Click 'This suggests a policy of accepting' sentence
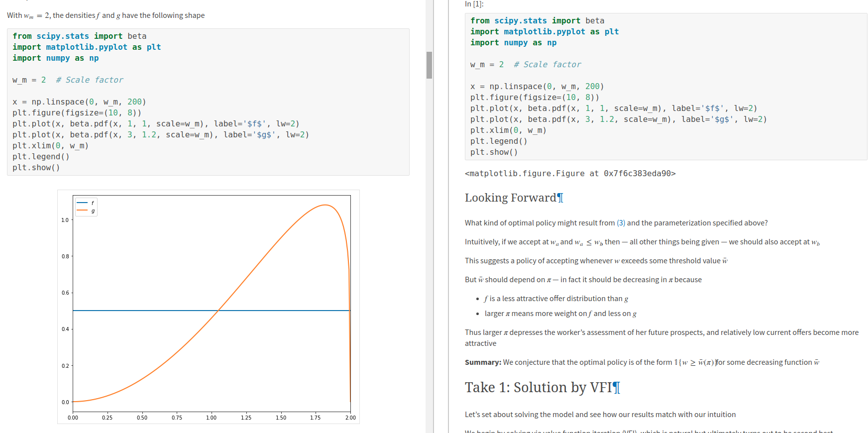Viewport: 868px width, 433px height. (596, 261)
